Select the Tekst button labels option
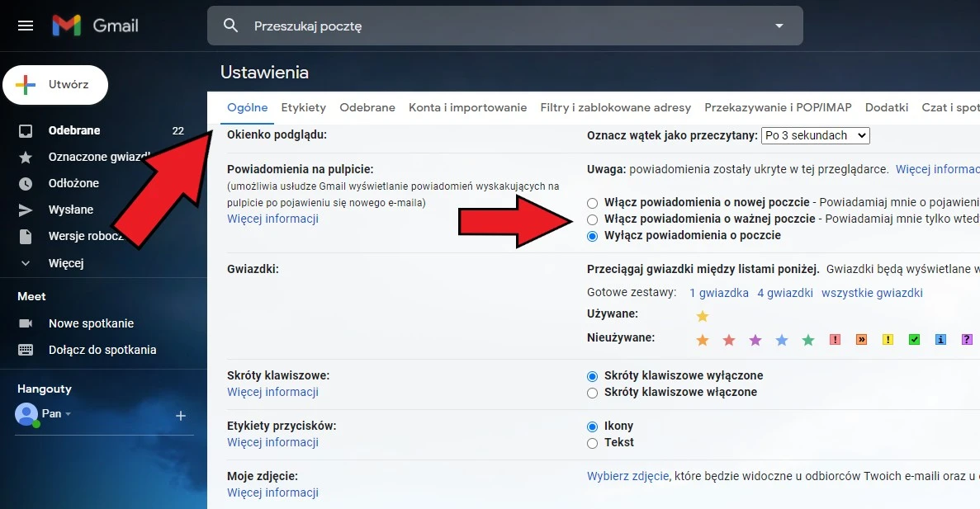 point(592,443)
